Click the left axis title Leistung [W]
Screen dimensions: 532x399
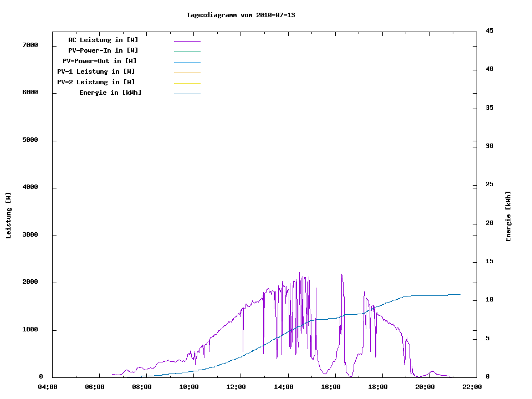8,216
